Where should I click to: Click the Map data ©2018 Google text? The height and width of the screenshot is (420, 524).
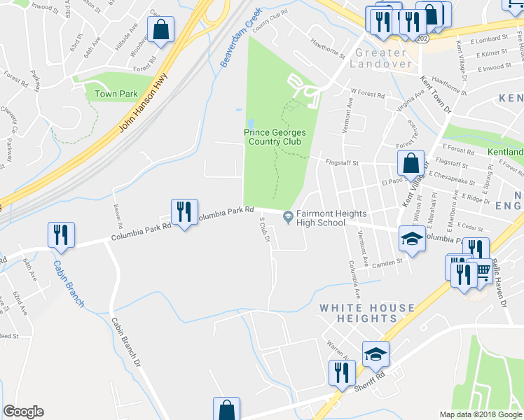pos(481,415)
